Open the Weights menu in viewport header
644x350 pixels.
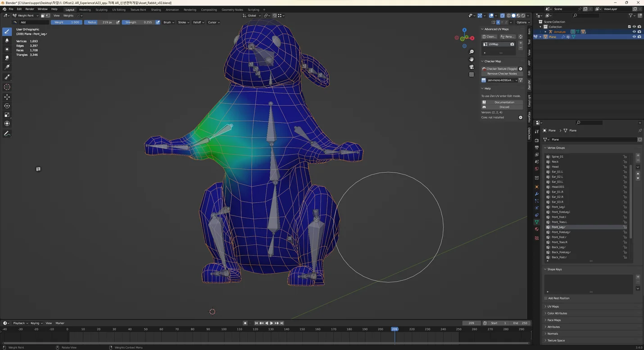68,16
